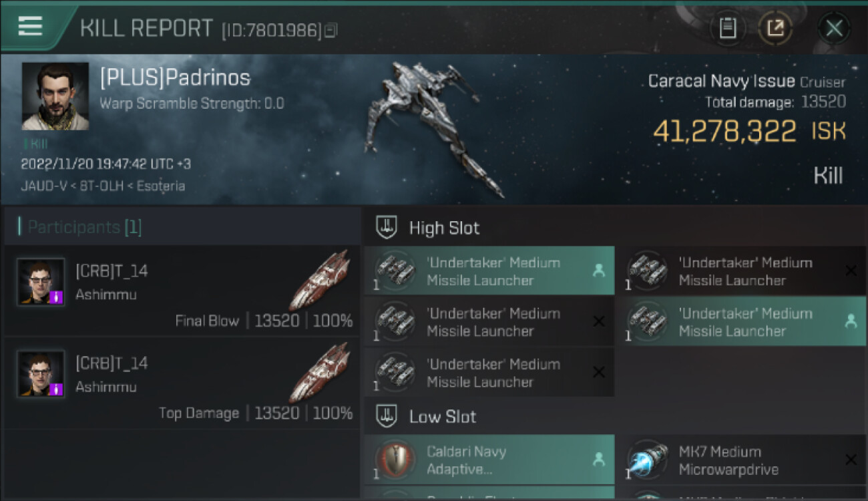Select first highlighted 'Undertaker' Medium Missile Launcher

pos(489,271)
